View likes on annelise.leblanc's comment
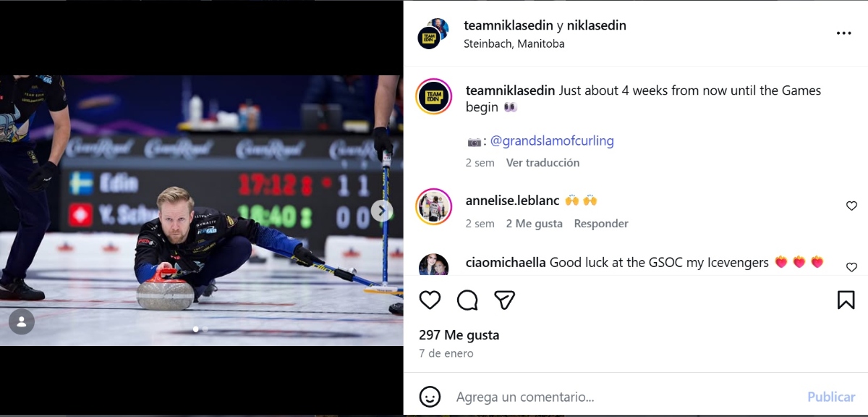 (535, 224)
